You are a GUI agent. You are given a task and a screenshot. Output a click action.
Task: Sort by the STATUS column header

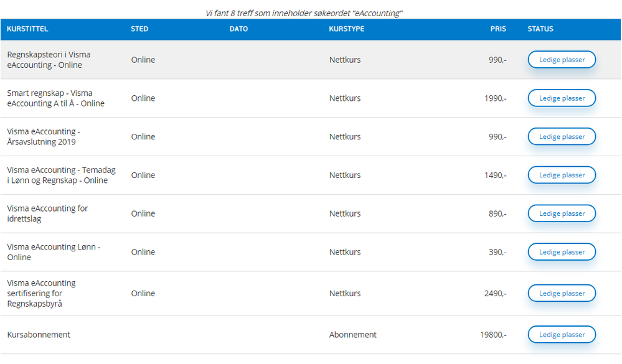click(540, 29)
